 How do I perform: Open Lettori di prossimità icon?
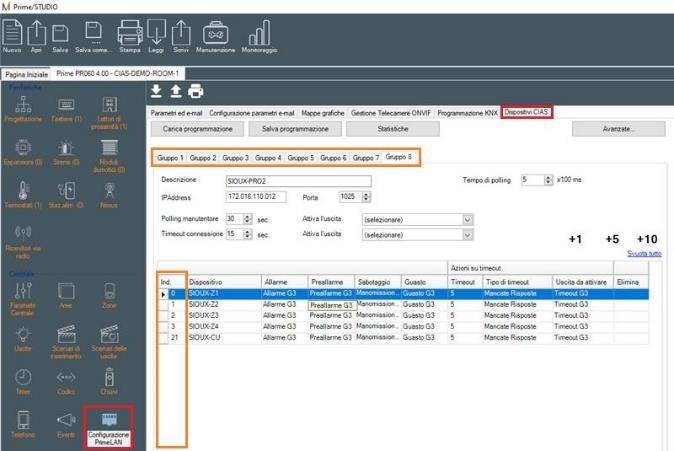pyautogui.click(x=109, y=104)
